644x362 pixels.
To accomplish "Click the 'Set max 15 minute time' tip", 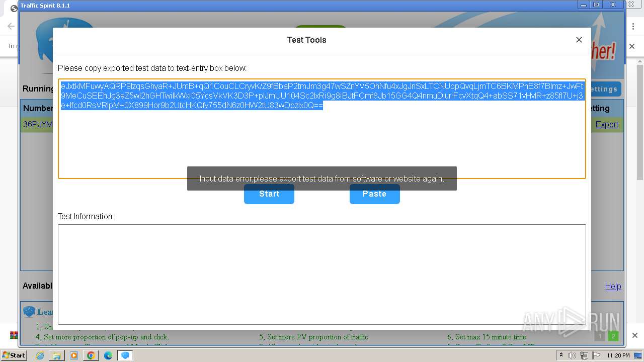I will (487, 337).
